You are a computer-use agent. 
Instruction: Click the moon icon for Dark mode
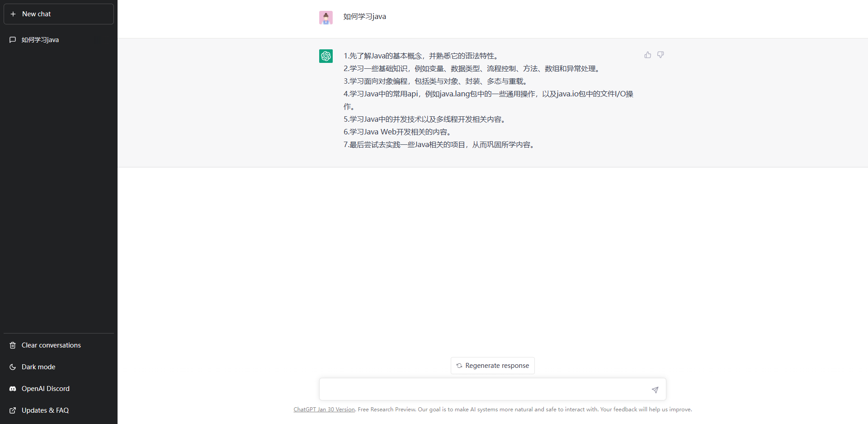coord(13,367)
